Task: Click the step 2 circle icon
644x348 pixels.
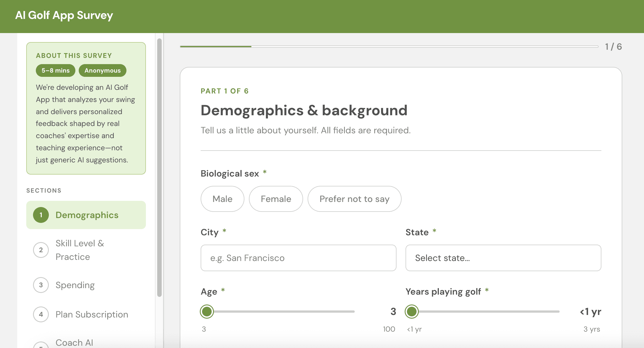Action: click(x=41, y=250)
